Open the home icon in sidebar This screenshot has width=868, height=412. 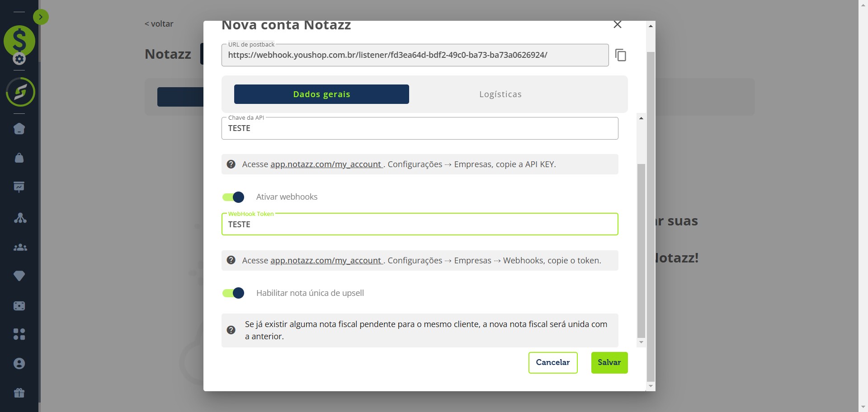(x=19, y=129)
